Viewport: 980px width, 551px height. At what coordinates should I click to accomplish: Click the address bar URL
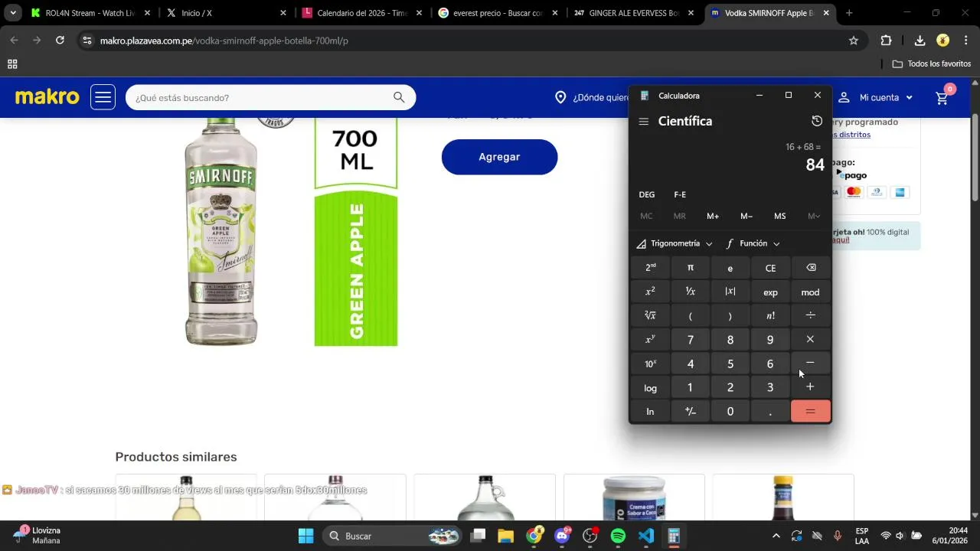click(224, 41)
